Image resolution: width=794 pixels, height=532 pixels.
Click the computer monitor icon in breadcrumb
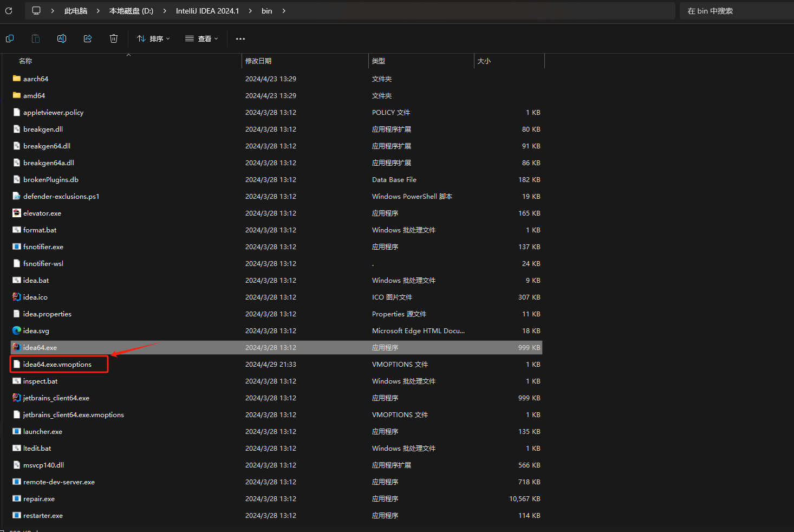click(x=36, y=11)
